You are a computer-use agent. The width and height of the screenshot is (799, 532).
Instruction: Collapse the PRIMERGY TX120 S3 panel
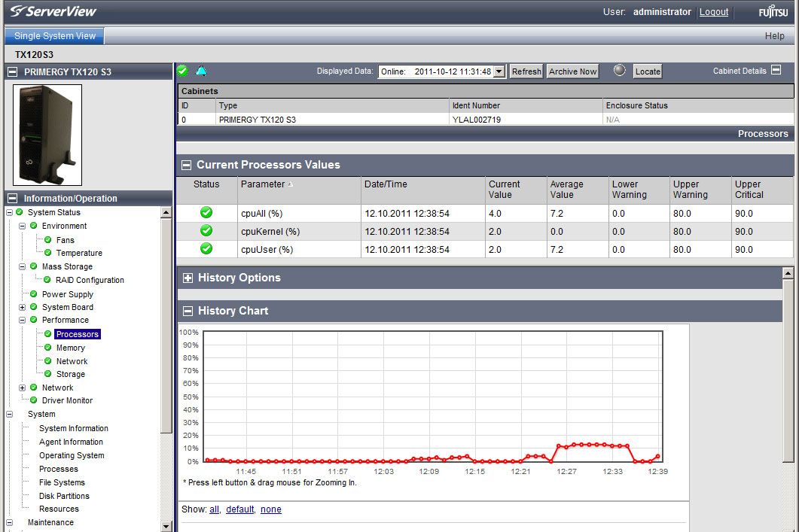click(12, 71)
